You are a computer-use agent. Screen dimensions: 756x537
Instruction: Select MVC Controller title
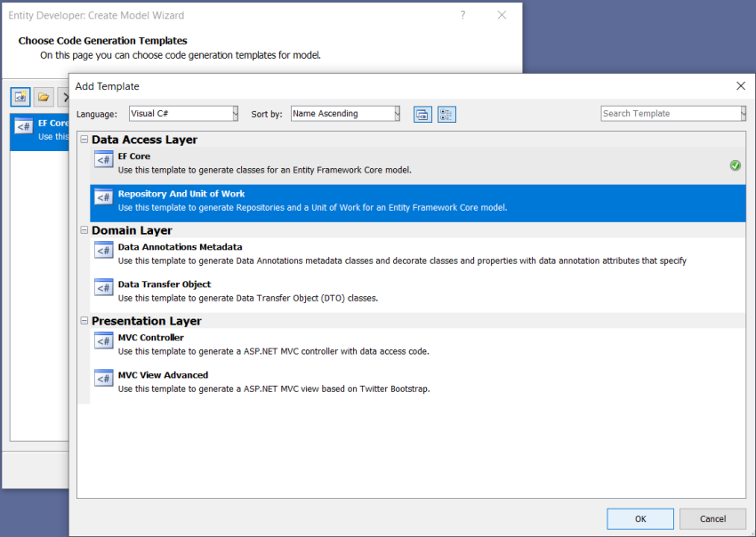[151, 338]
